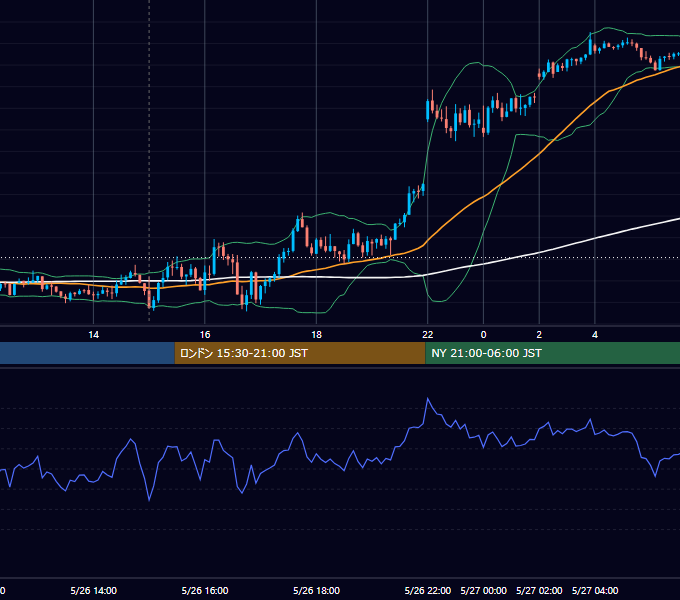Click the 5/27 04:00 date label
680x600 pixels.
pos(595,590)
